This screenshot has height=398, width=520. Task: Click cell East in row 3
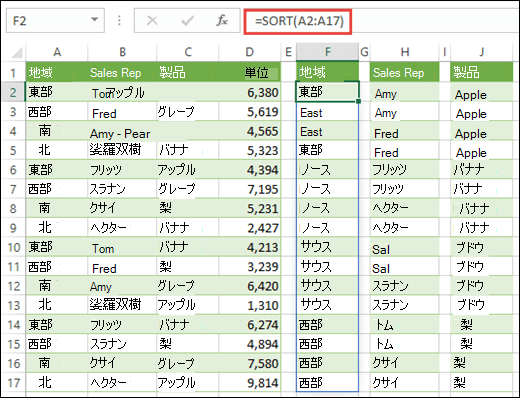[x=327, y=112]
